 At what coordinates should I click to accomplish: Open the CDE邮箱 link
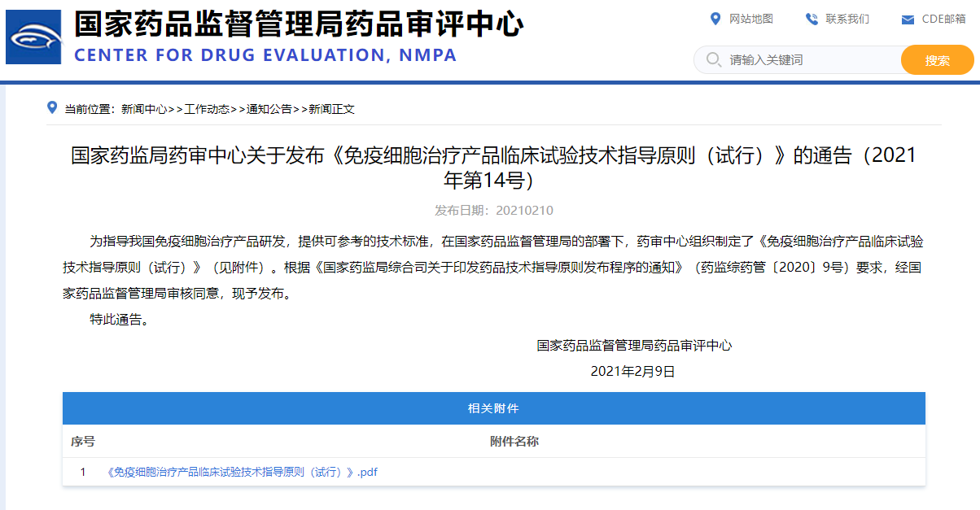[944, 19]
